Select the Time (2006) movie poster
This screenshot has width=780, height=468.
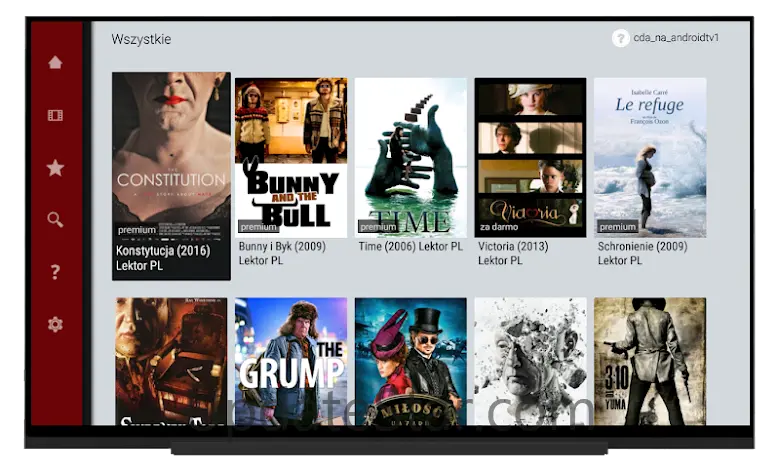point(411,157)
